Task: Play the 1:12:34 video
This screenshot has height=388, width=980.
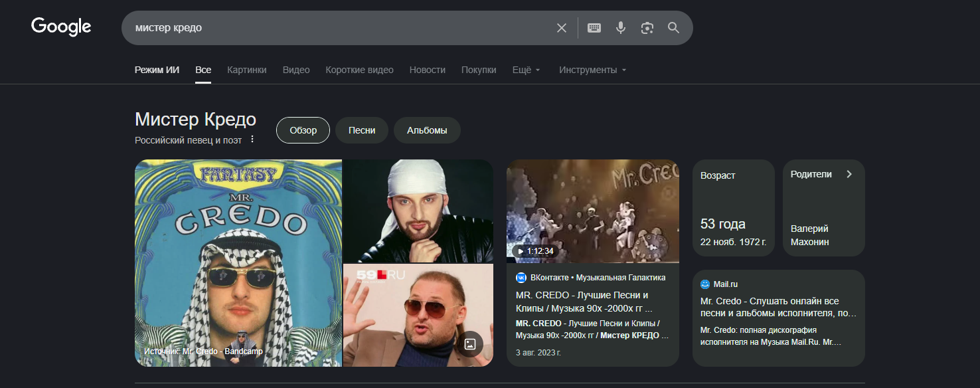Action: pos(593,211)
